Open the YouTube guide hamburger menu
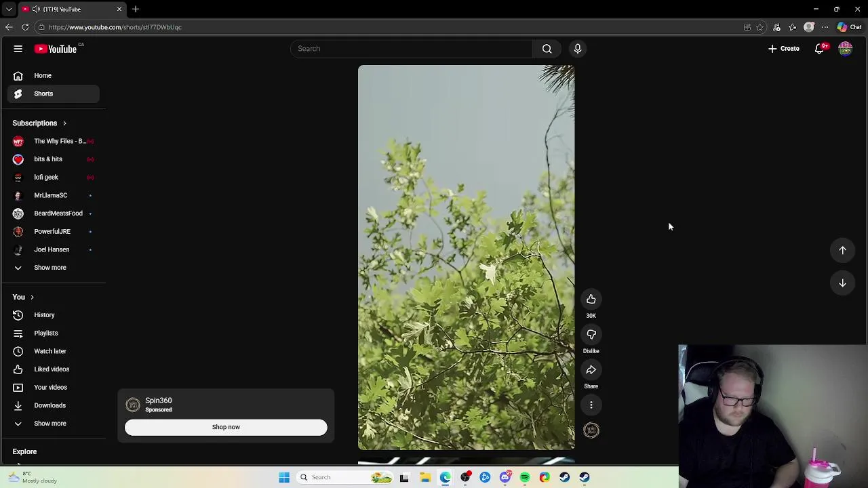 point(18,49)
